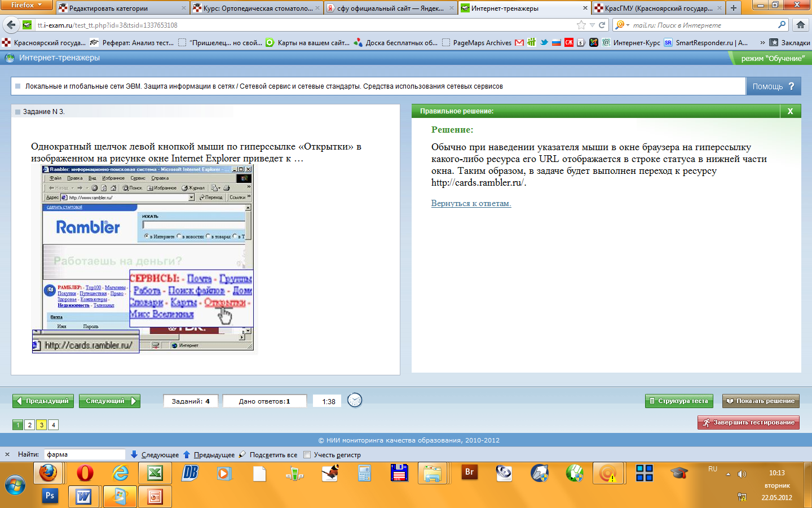Click the search magnifier in search box
The image size is (812, 508).
coord(782,25)
